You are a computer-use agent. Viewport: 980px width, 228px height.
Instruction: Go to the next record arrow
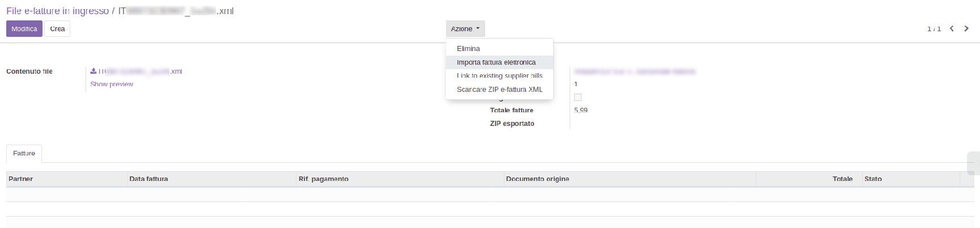click(x=966, y=28)
